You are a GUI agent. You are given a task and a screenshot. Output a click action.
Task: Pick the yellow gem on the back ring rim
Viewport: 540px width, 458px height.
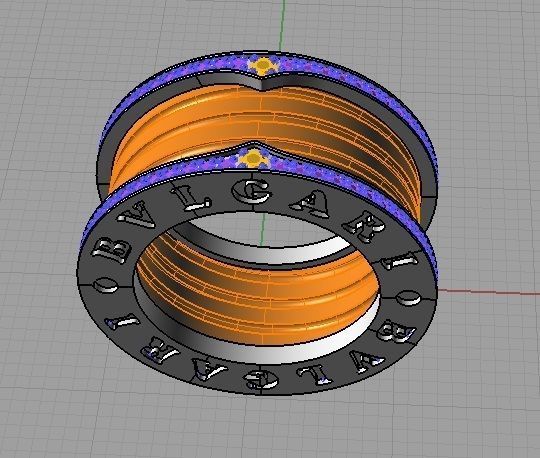263,65
